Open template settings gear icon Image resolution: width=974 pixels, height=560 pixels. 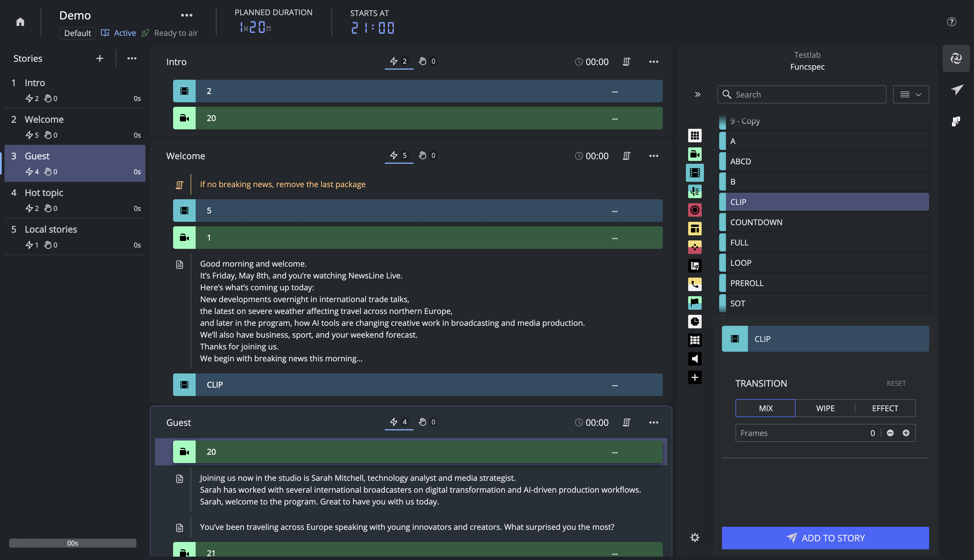click(x=695, y=537)
